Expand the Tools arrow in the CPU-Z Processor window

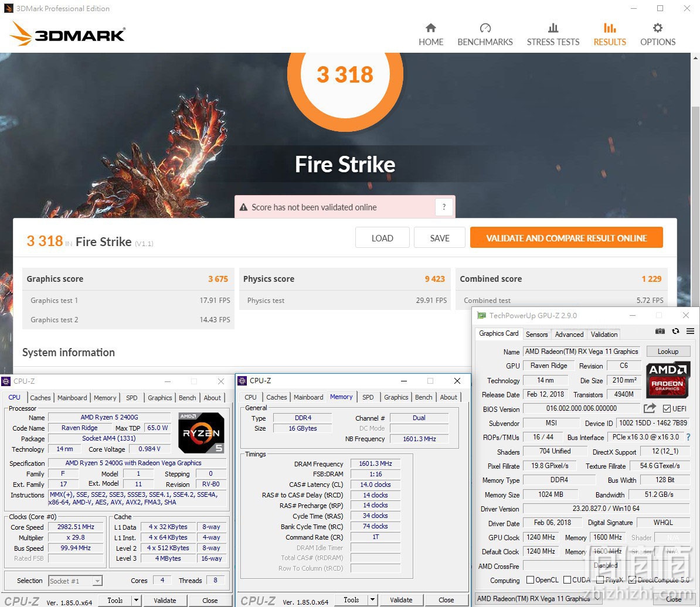coord(136,601)
